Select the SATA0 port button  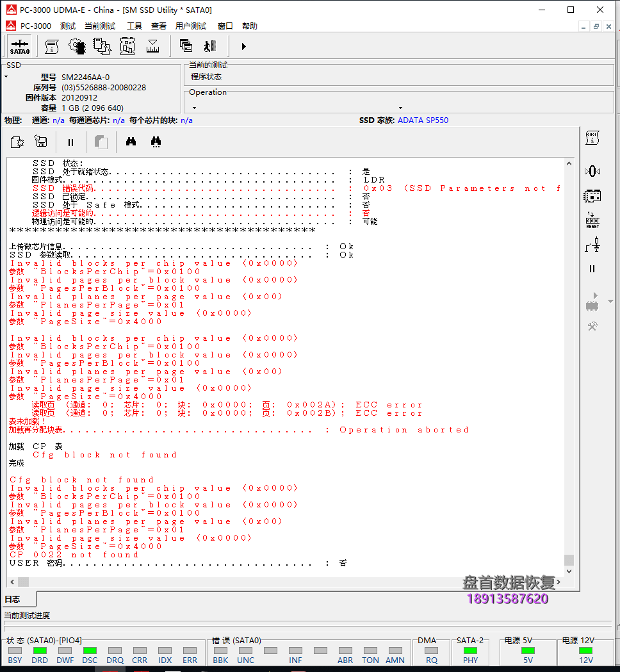coord(20,46)
